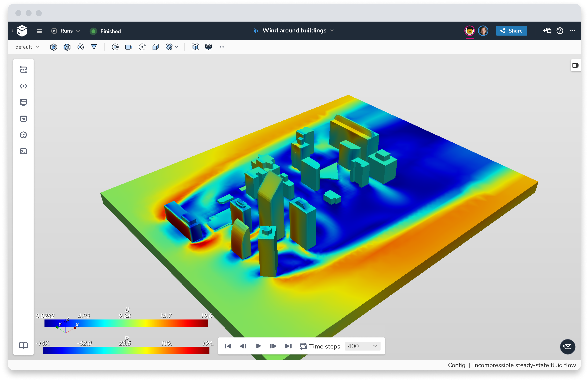Screen dimensions: 588x381
Task: Click the camera icon in toolbar
Action: pos(129,47)
